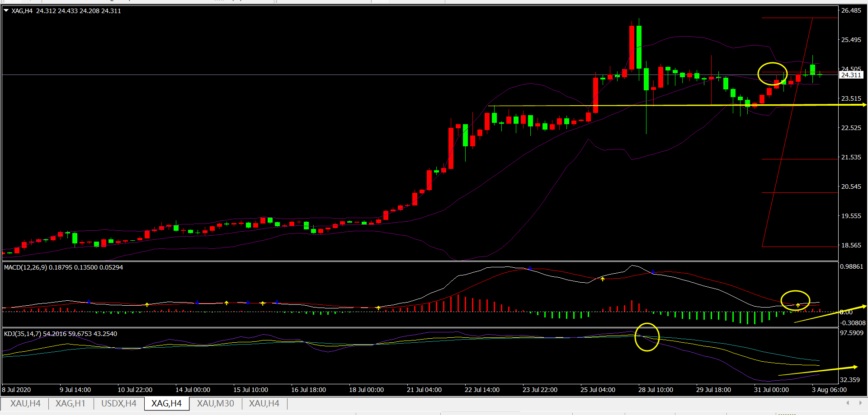Click the 21.535 price scale value
This screenshot has height=415, width=868.
click(851, 157)
